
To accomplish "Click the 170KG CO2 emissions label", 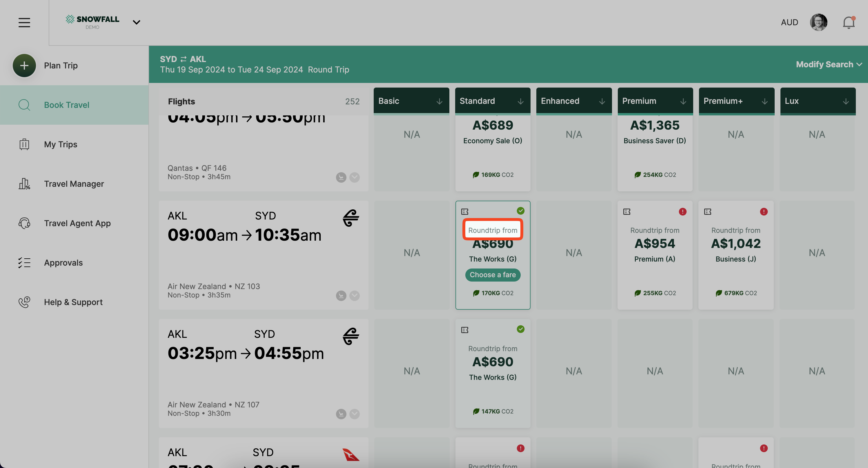I will (x=493, y=293).
